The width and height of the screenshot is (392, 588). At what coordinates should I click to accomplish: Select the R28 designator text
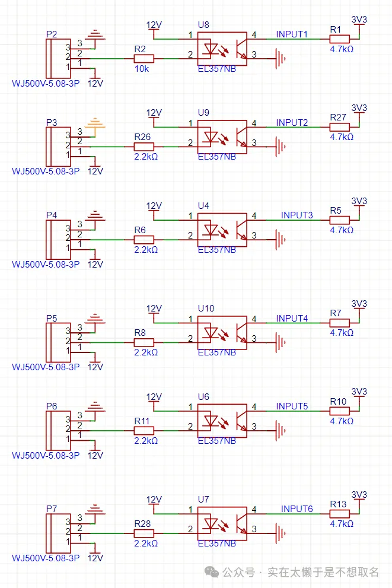click(142, 523)
